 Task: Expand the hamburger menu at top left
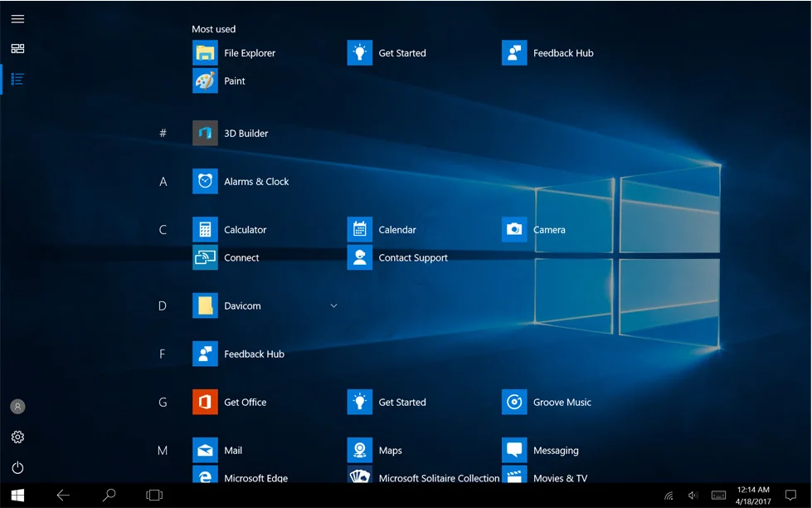pyautogui.click(x=17, y=19)
